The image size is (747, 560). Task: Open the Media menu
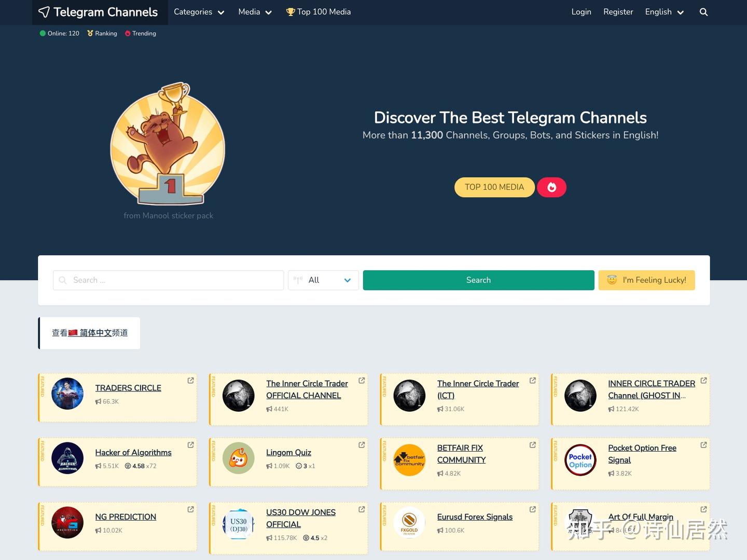(254, 12)
